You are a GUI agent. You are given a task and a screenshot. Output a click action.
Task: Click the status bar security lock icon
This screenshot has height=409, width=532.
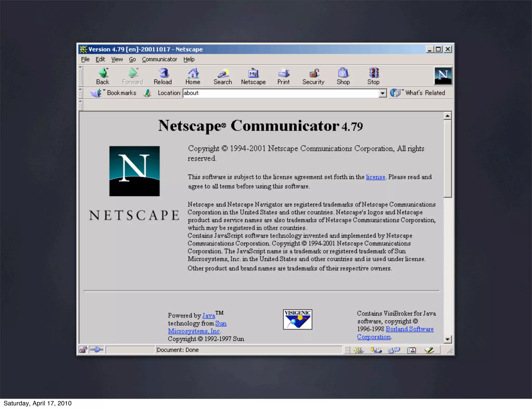click(x=83, y=350)
